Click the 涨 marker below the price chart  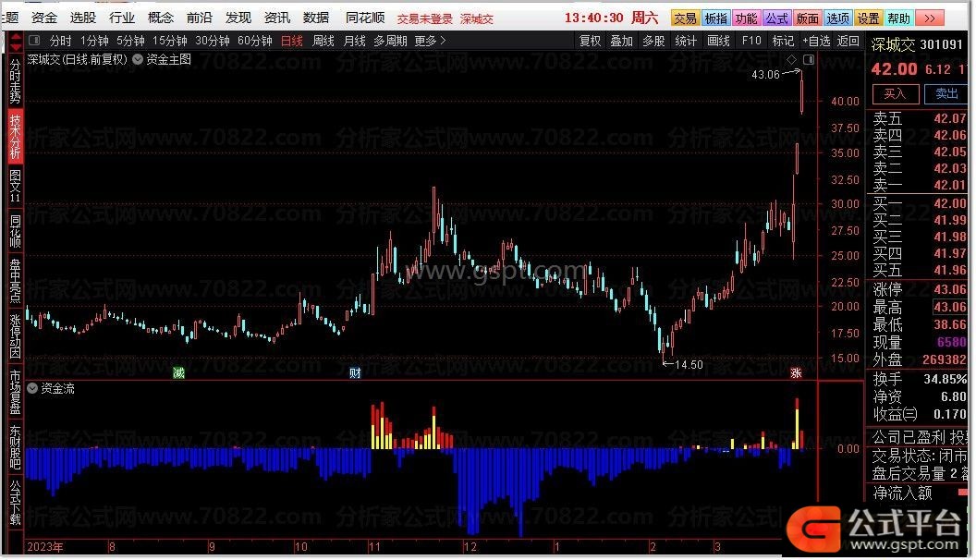[796, 372]
